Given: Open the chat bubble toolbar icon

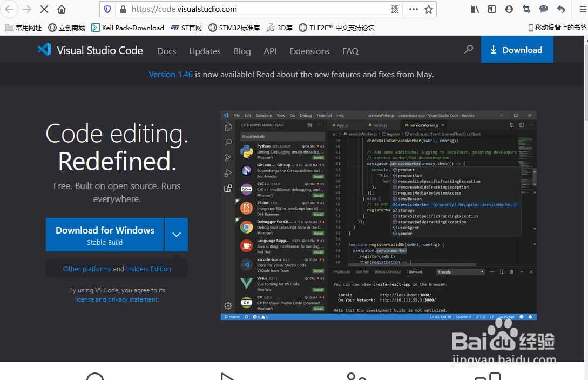Looking at the screenshot, I should (x=543, y=9).
